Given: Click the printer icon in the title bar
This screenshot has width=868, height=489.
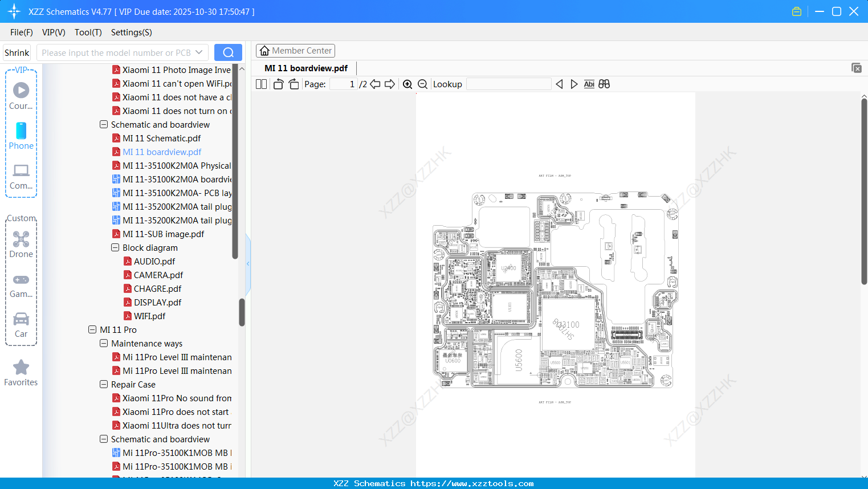Looking at the screenshot, I should tap(796, 11).
